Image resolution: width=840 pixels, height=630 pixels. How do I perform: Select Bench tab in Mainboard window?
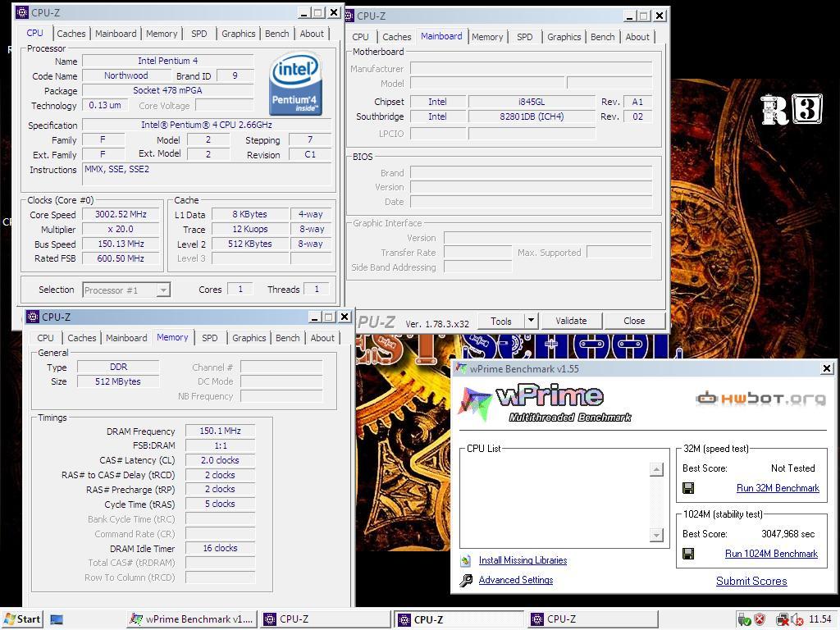[603, 37]
